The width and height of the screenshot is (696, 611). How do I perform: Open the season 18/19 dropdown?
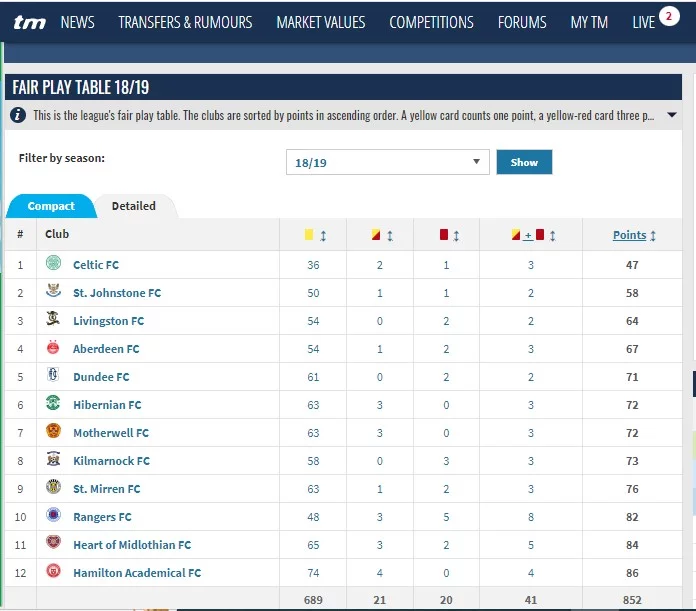[387, 162]
